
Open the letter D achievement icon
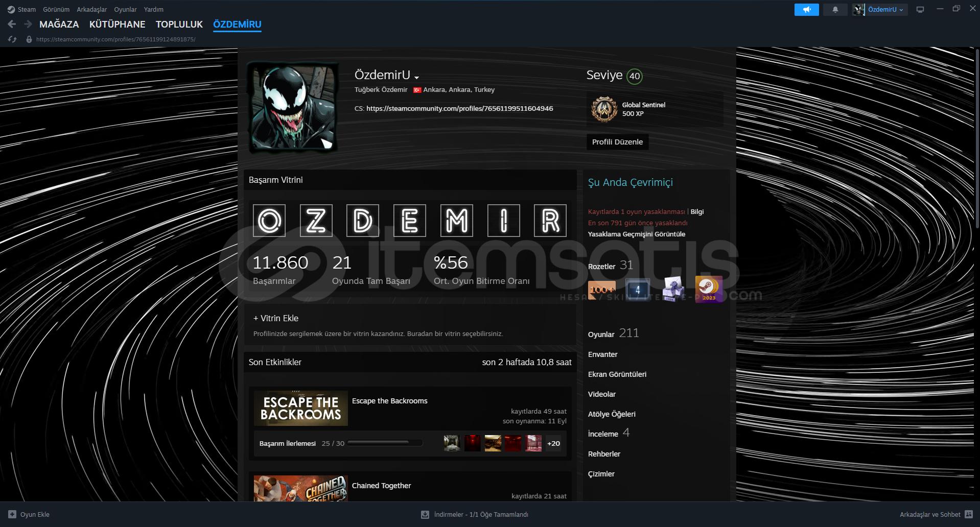pos(363,221)
